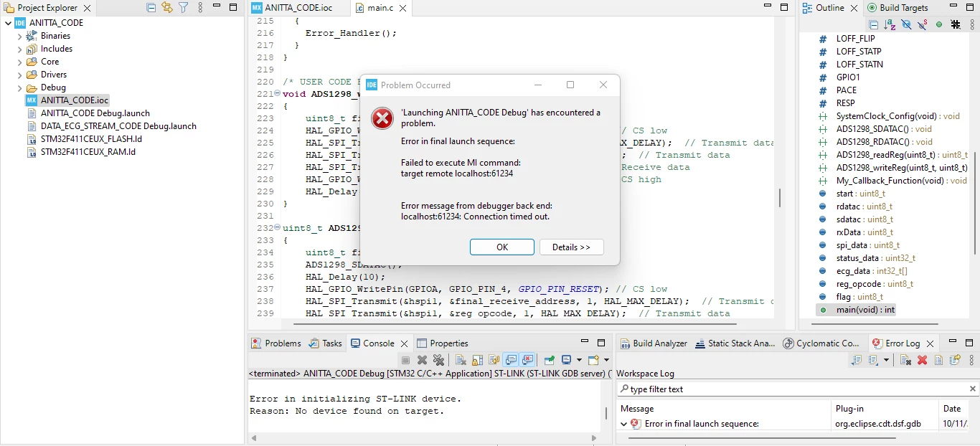Collapse all items in Outline view
Image resolution: width=980 pixels, height=446 pixels.
[x=873, y=24]
